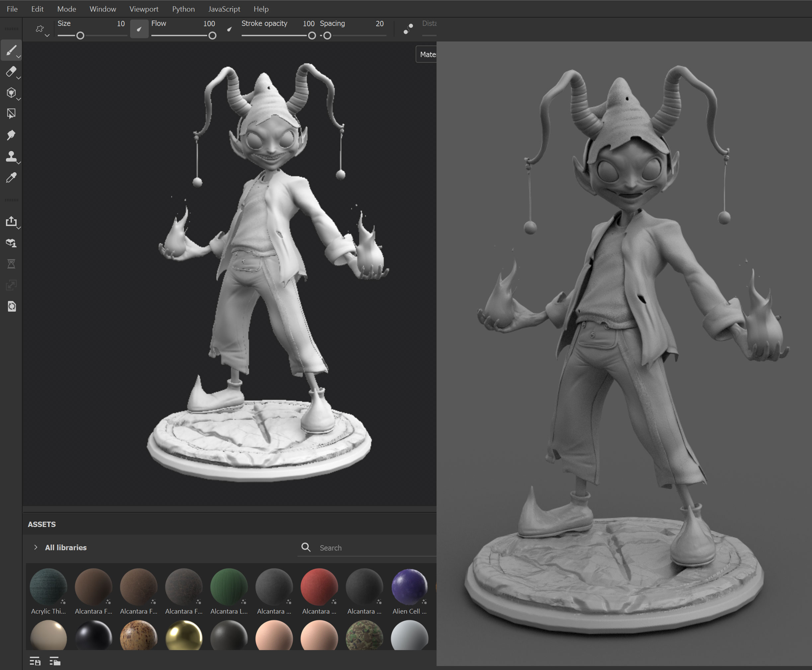The width and height of the screenshot is (812, 670).
Task: Click the export textures icon
Action: [x=11, y=222]
